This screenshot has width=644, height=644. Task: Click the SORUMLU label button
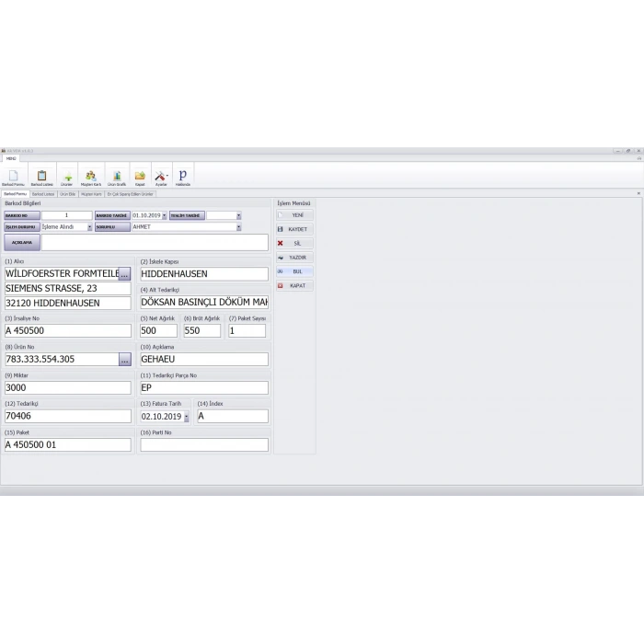pyautogui.click(x=112, y=227)
